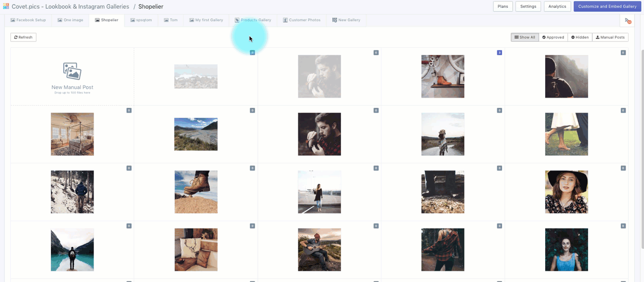Select the Shopelier gallery tab
Viewport: 644px width, 282px height.
[106, 20]
